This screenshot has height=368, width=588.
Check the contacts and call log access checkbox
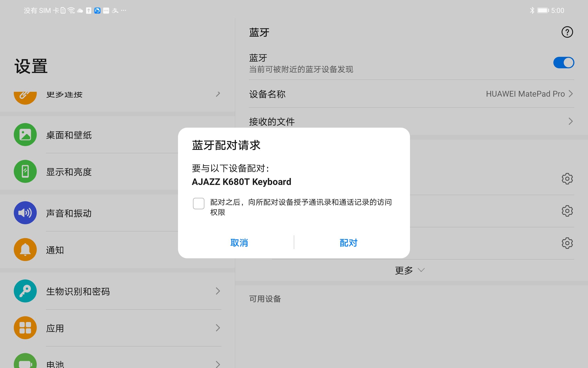tap(198, 204)
